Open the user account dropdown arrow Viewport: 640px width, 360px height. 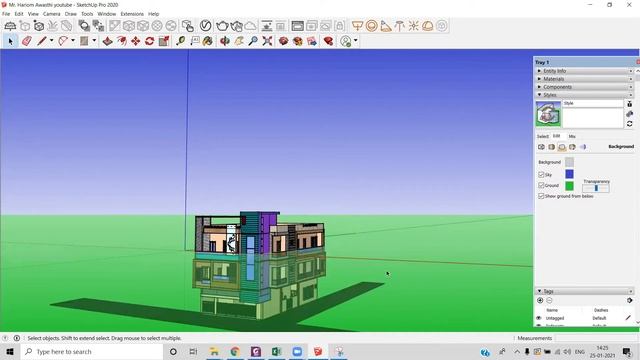click(356, 41)
